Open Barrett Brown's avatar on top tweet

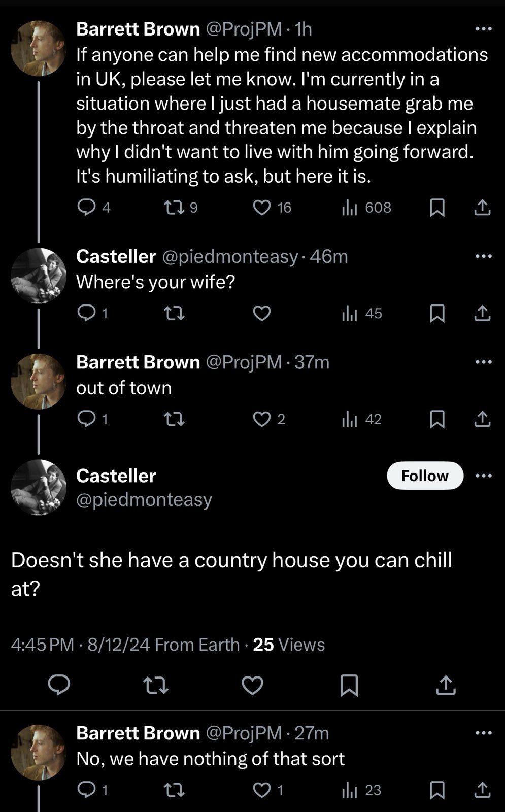tap(39, 48)
